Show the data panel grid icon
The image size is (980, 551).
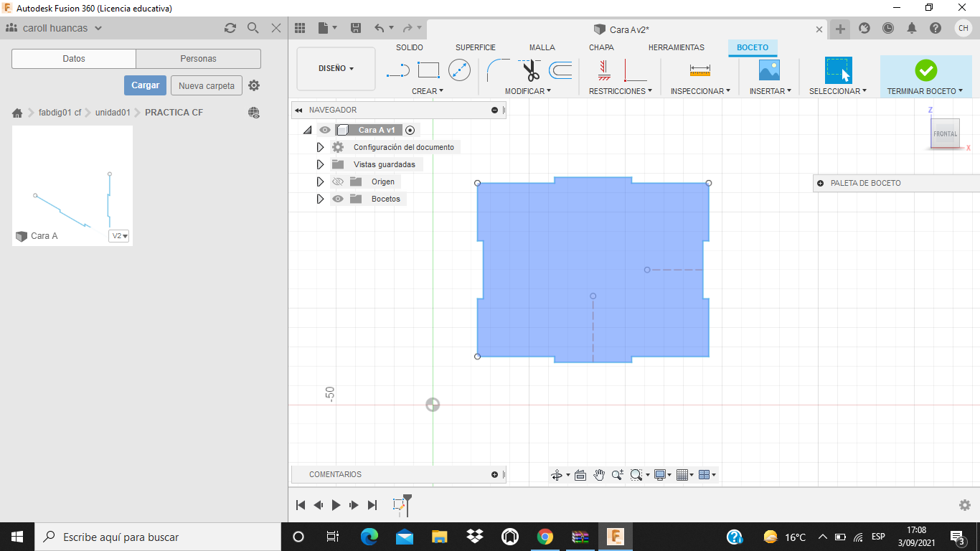pyautogui.click(x=300, y=28)
